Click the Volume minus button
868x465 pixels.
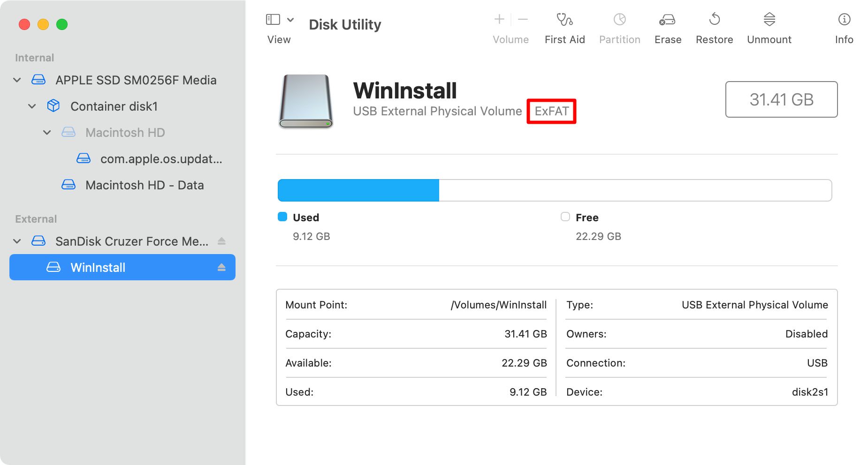click(x=522, y=20)
